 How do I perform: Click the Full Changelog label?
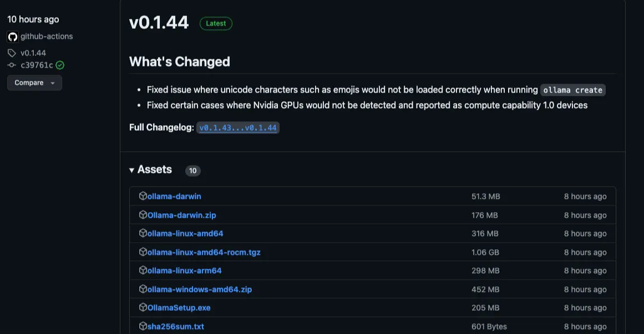(161, 127)
